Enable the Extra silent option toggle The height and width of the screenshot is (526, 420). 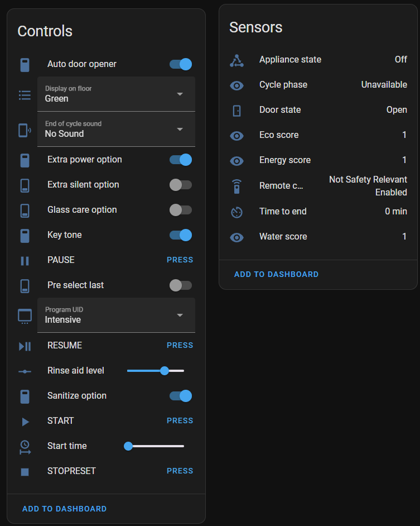pos(181,185)
